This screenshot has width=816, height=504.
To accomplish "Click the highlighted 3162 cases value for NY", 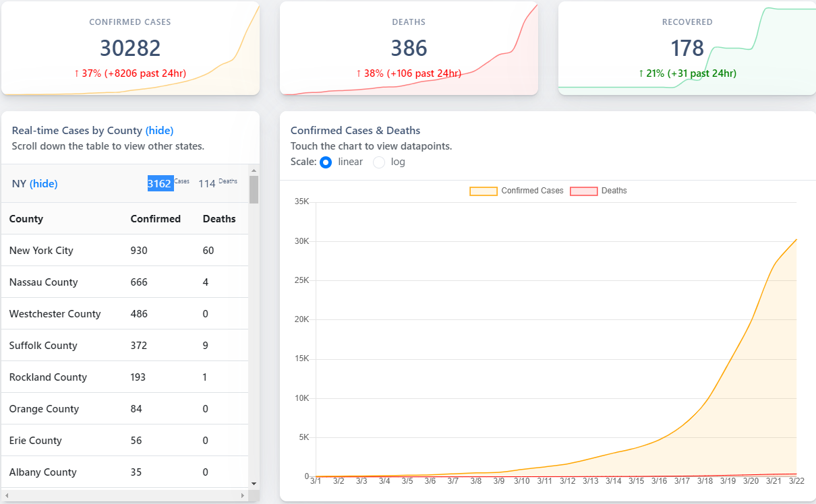I will [161, 183].
